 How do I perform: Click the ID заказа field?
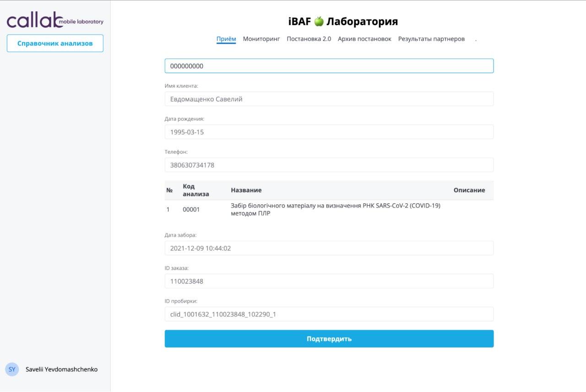pos(329,281)
